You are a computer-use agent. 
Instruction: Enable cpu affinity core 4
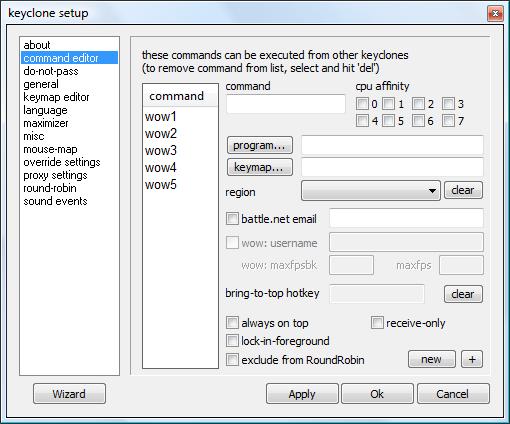pos(362,121)
